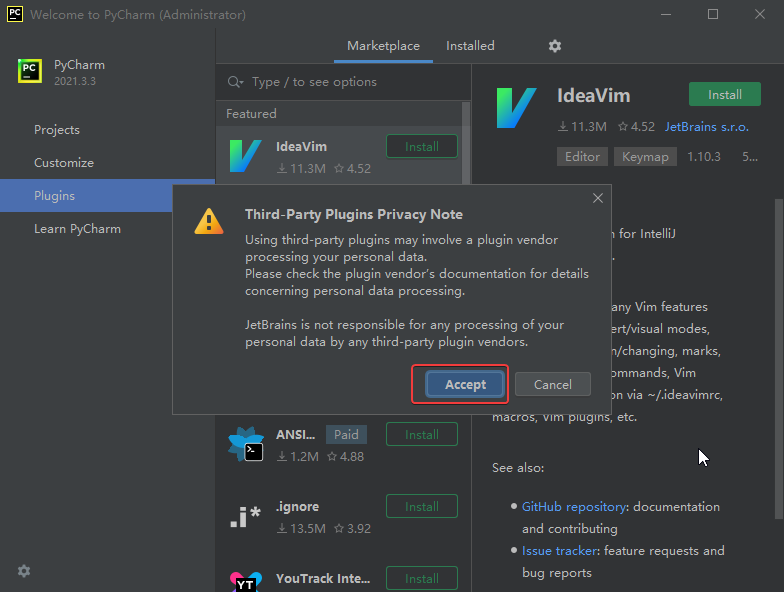This screenshot has height=592, width=784.
Task: Install the .ignore plugin
Action: click(422, 506)
